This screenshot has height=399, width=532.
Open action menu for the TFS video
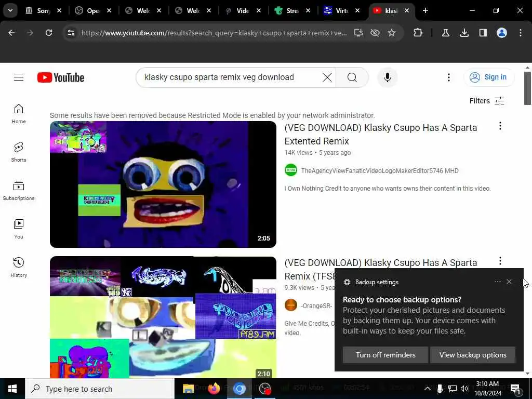500,261
